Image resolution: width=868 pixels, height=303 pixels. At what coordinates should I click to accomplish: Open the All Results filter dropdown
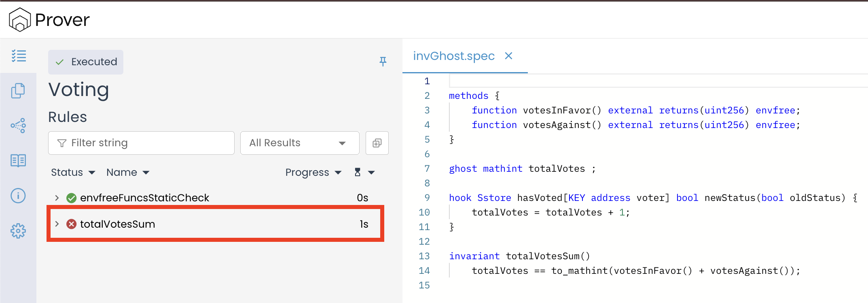point(299,143)
